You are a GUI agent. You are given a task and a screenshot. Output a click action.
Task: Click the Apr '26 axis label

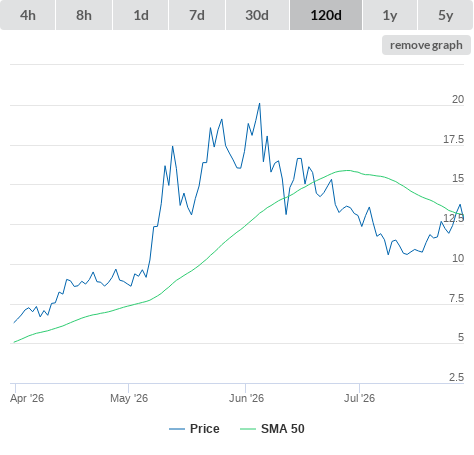tap(27, 398)
